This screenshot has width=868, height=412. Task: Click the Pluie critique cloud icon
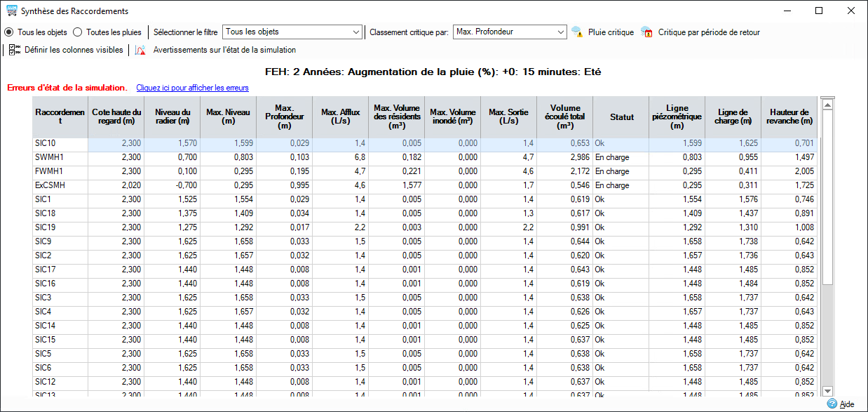click(577, 32)
